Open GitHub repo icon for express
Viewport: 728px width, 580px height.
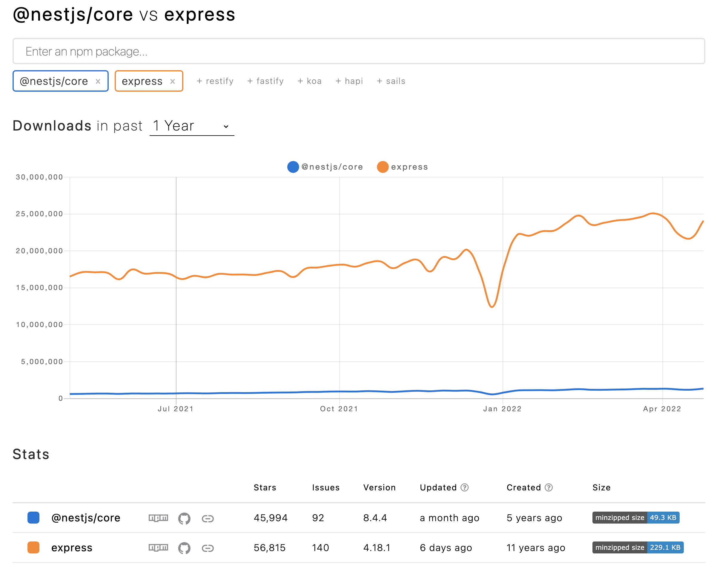click(184, 548)
